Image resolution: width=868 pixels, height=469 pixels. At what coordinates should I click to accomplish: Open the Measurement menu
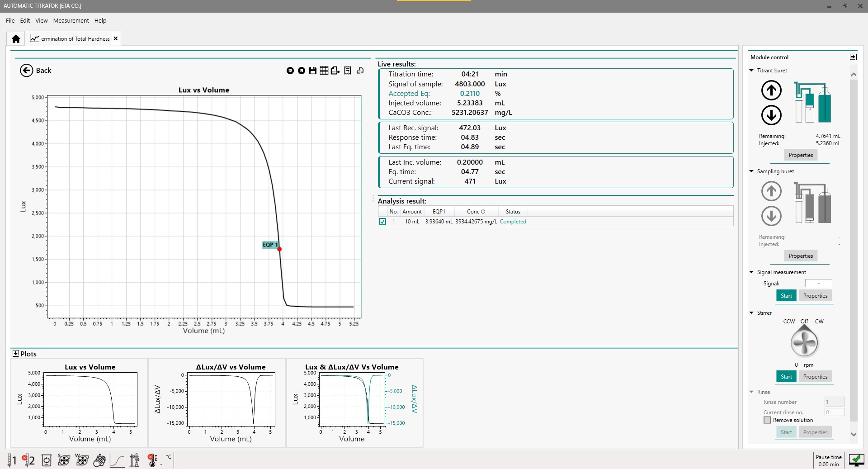pos(71,21)
